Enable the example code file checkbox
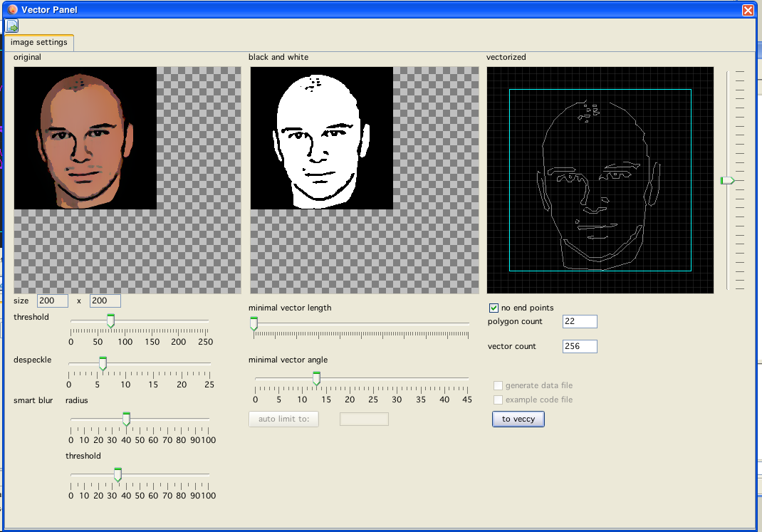The width and height of the screenshot is (762, 532). click(499, 400)
